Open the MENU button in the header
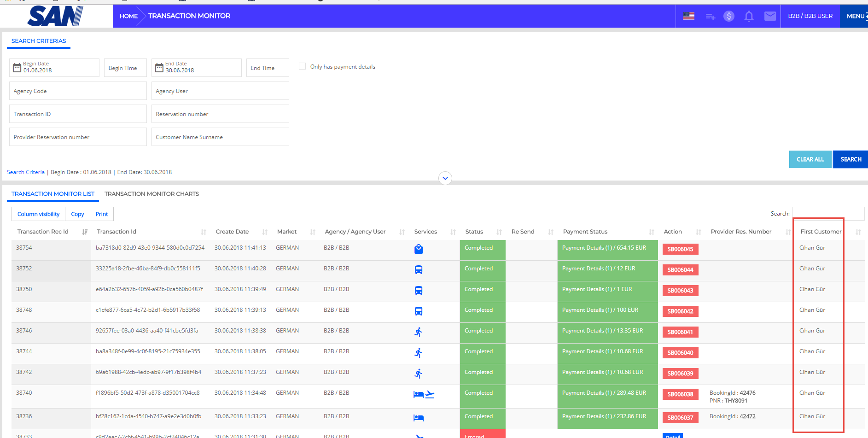The image size is (868, 438). pos(855,16)
